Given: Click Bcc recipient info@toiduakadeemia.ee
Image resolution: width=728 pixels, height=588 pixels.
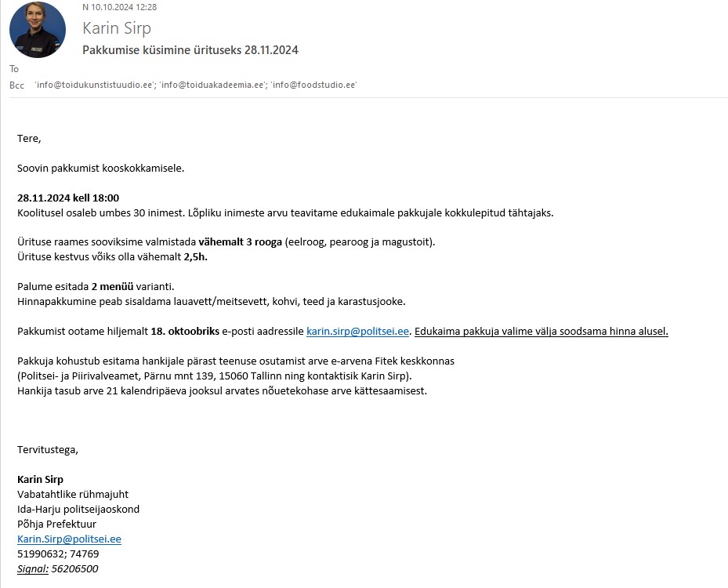Looking at the screenshot, I should 212,85.
